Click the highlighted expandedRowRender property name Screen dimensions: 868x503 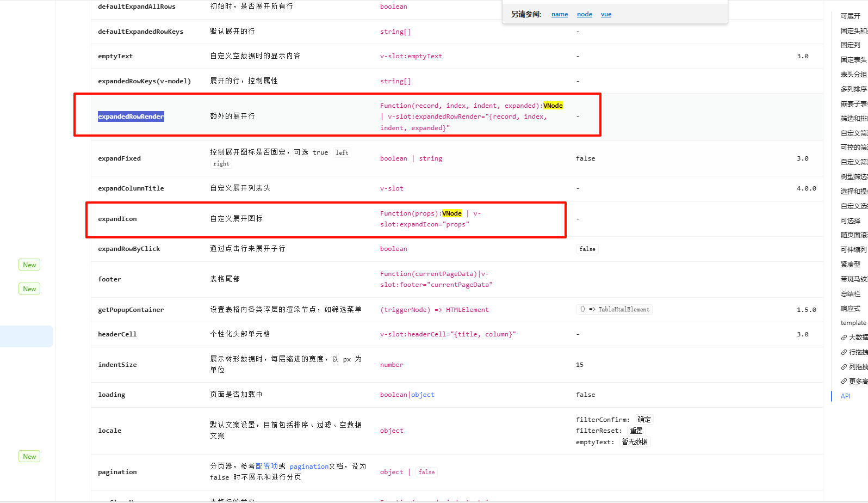point(131,116)
